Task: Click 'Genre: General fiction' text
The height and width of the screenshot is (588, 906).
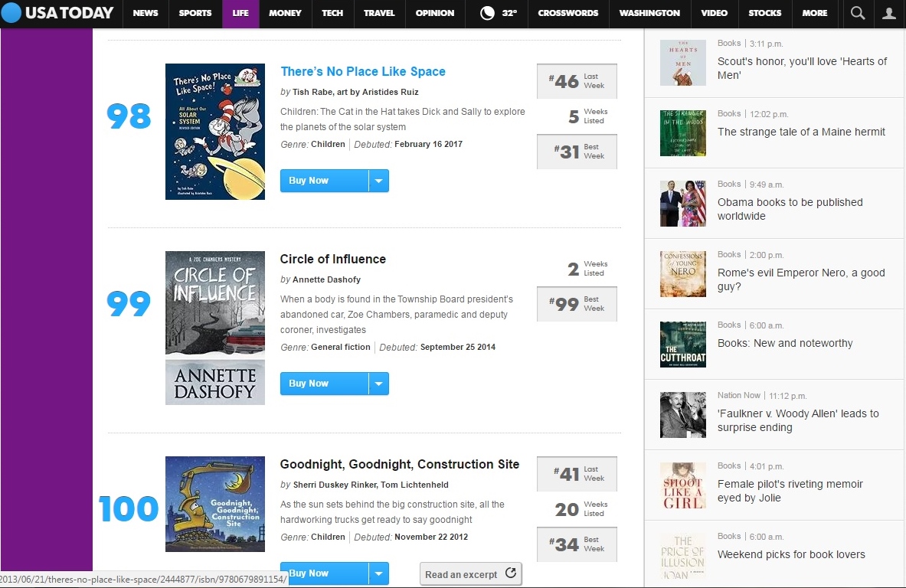Action: (x=325, y=347)
